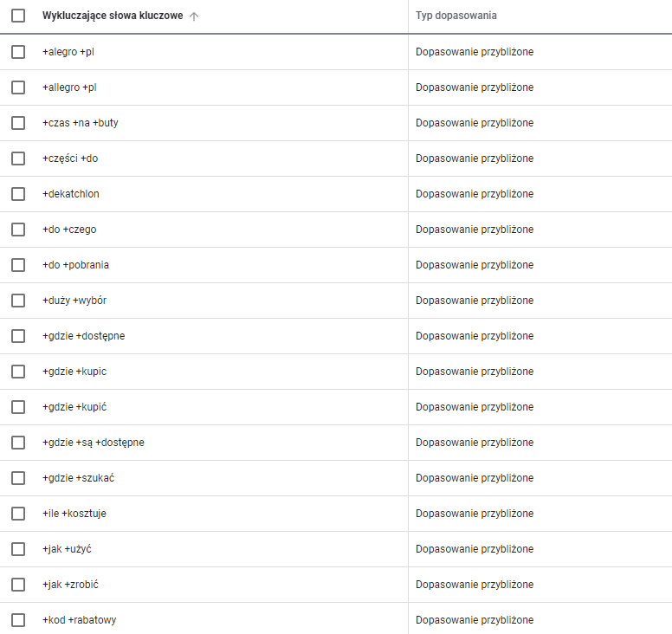
Task: Check the +duży +wybór row
Action: [x=18, y=301]
